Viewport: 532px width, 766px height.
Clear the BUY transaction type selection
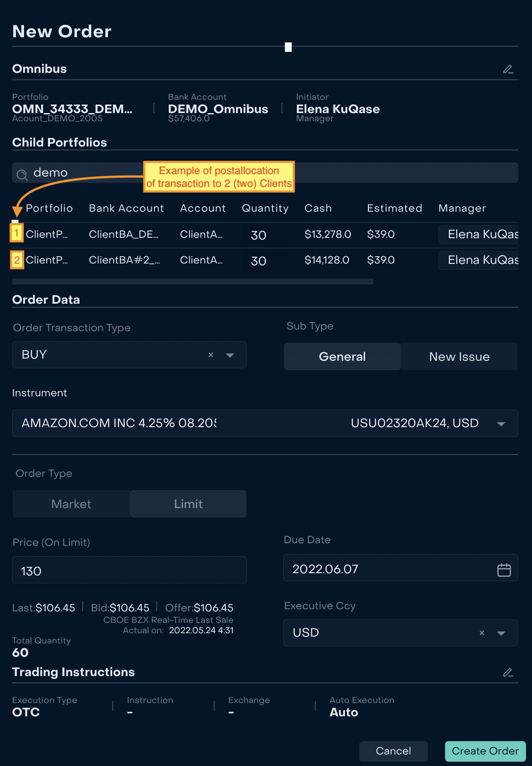[x=211, y=355]
